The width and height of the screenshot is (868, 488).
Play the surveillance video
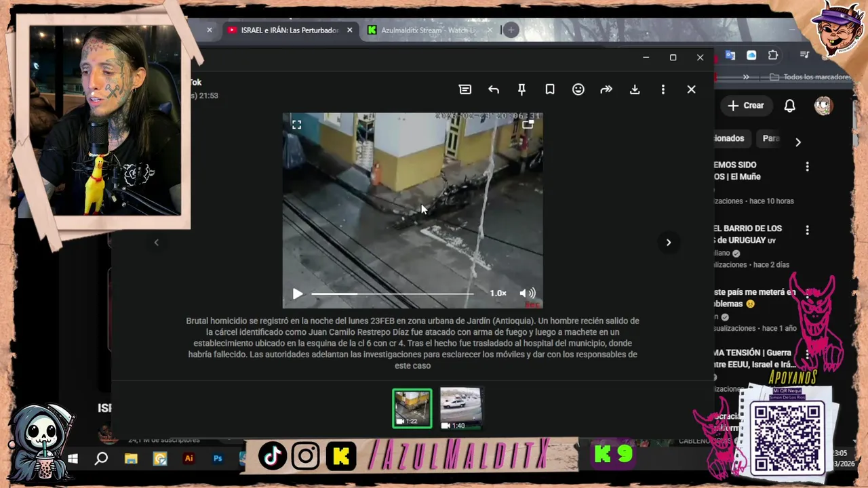297,293
